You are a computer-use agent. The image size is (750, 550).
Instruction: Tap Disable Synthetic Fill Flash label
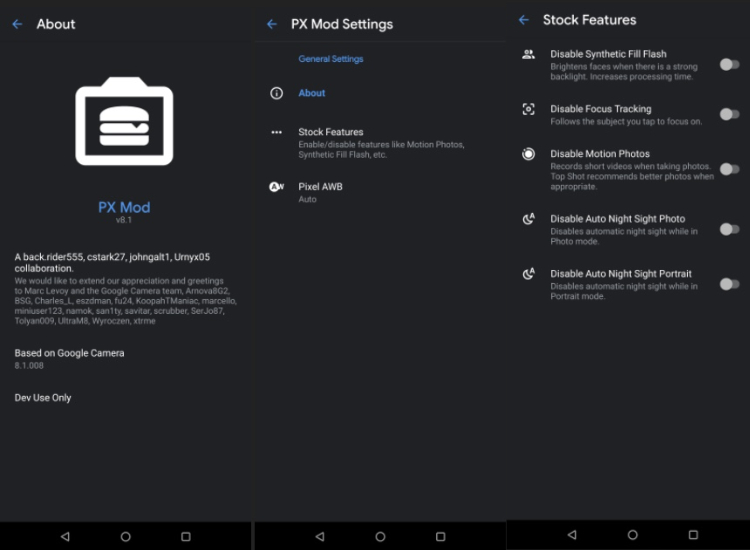coord(608,54)
